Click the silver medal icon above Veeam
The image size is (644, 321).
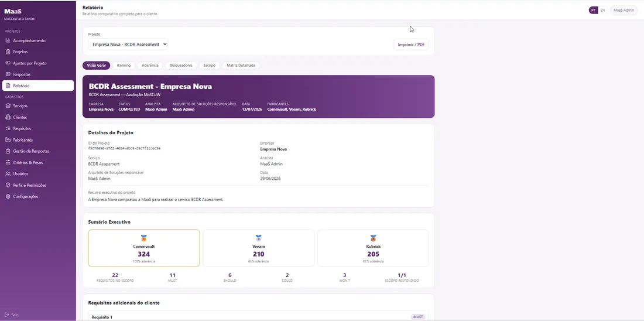coord(258,238)
